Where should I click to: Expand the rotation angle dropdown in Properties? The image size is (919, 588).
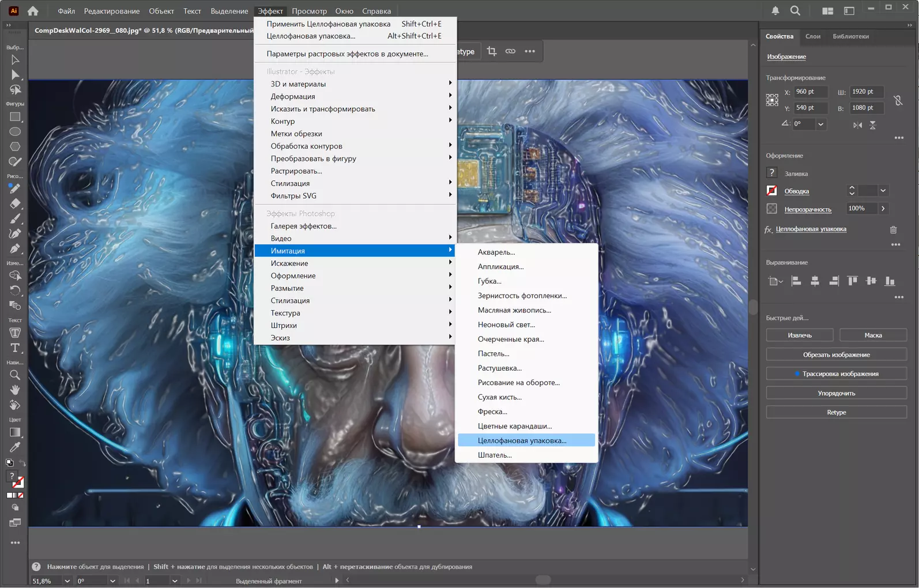(820, 124)
